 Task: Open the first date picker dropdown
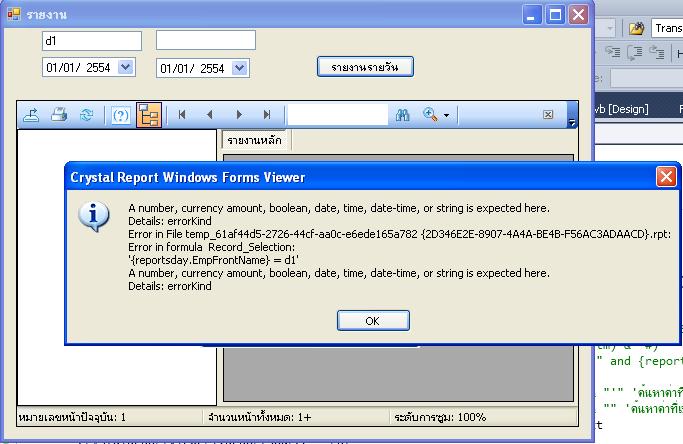coord(125,67)
